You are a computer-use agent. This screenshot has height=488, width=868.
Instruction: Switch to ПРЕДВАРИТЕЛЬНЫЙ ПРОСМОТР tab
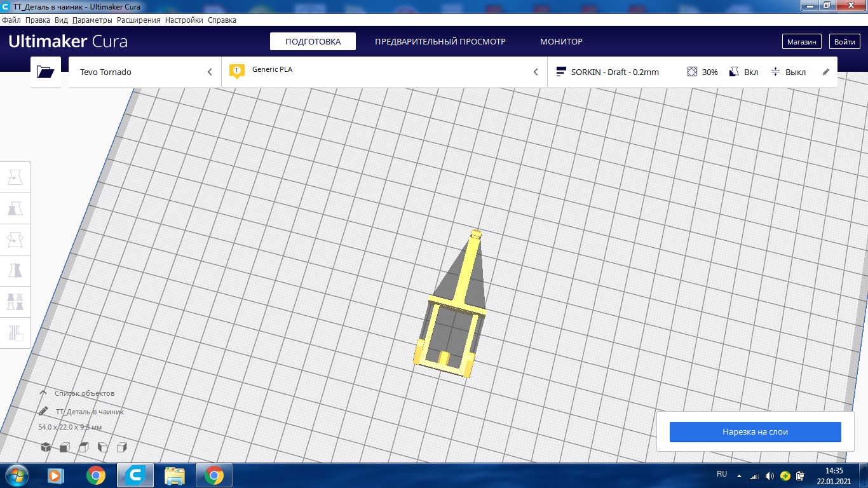pos(440,41)
